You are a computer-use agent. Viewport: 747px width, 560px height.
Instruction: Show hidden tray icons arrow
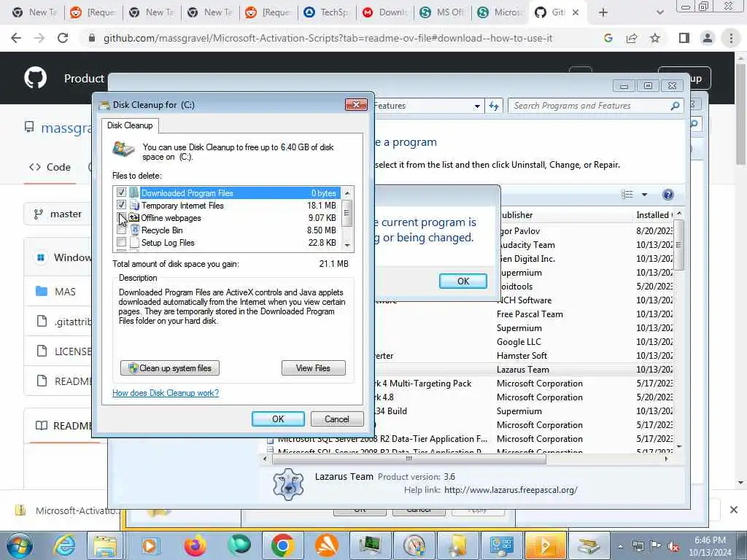(620, 546)
